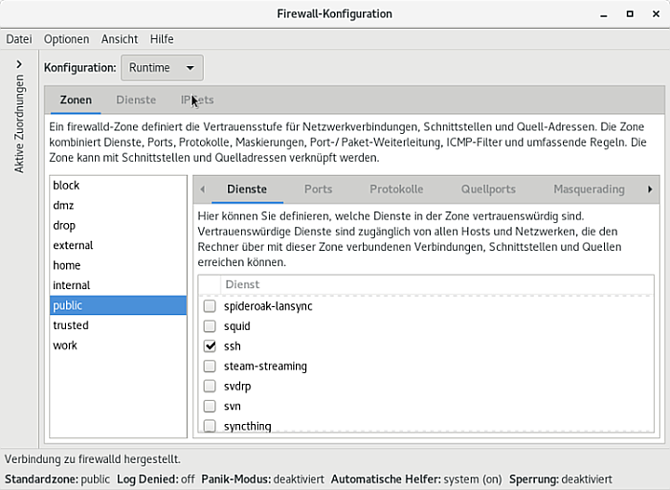670x490 pixels.
Task: Enable the spideroak-lansync service checkbox
Action: pos(210,306)
